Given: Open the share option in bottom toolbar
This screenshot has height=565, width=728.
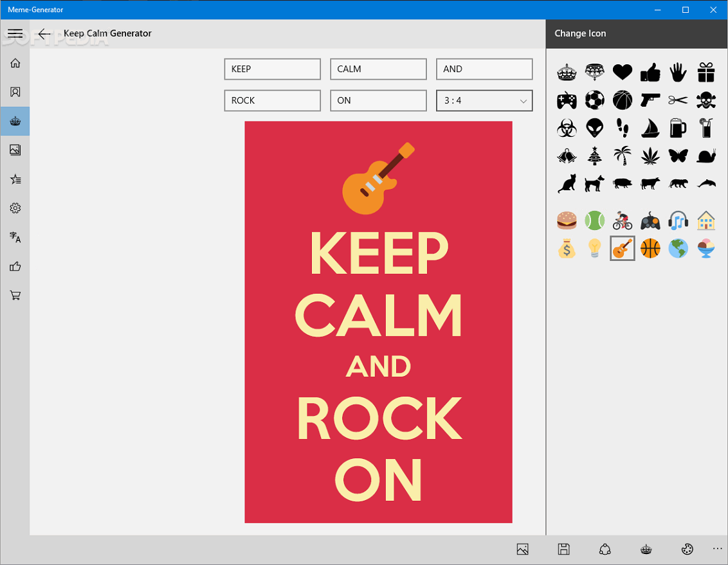Looking at the screenshot, I should 605,550.
